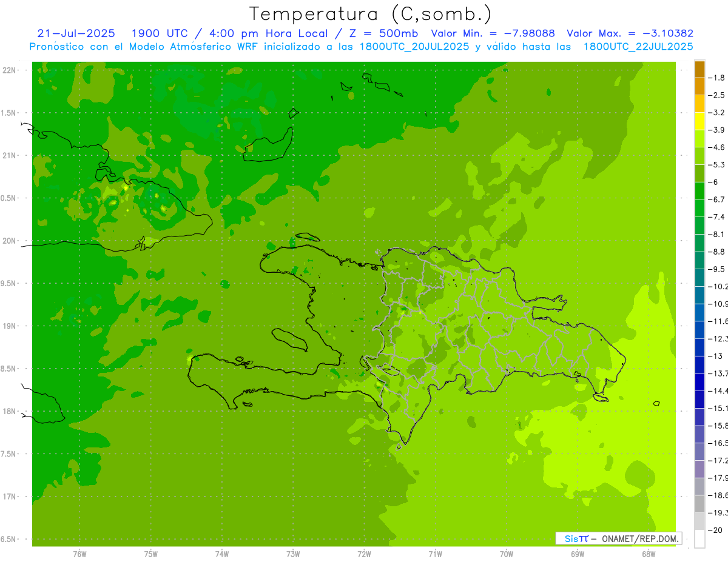Pick the purple swatch between -17.2 and -17.9
The image size is (728, 562).
click(x=699, y=469)
